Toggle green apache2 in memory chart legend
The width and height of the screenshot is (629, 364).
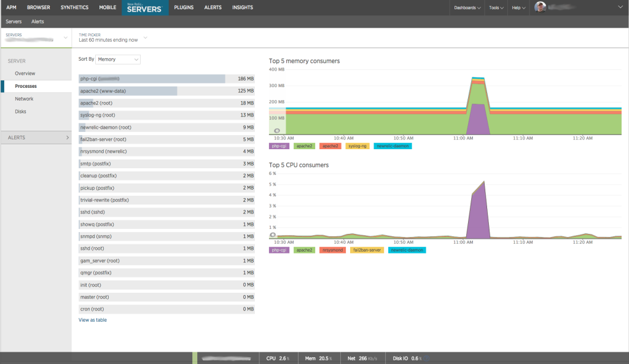pyautogui.click(x=304, y=146)
